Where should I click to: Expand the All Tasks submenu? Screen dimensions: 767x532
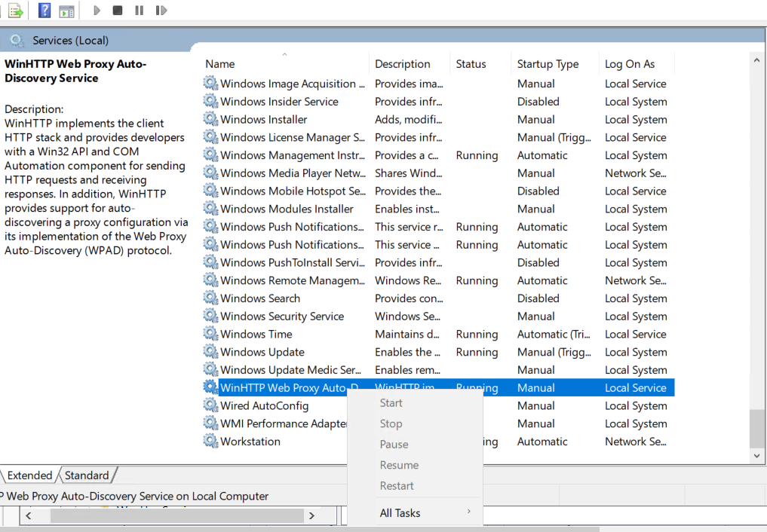click(x=416, y=513)
